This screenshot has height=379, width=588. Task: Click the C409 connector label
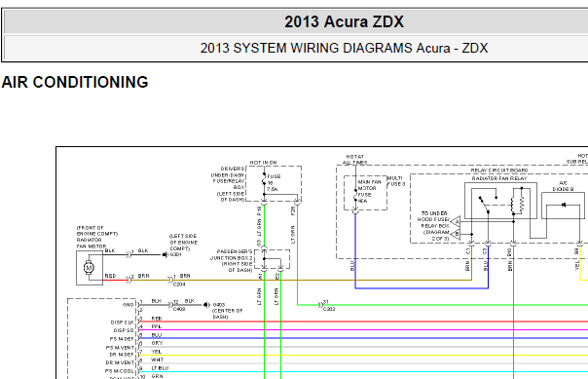pyautogui.click(x=179, y=309)
